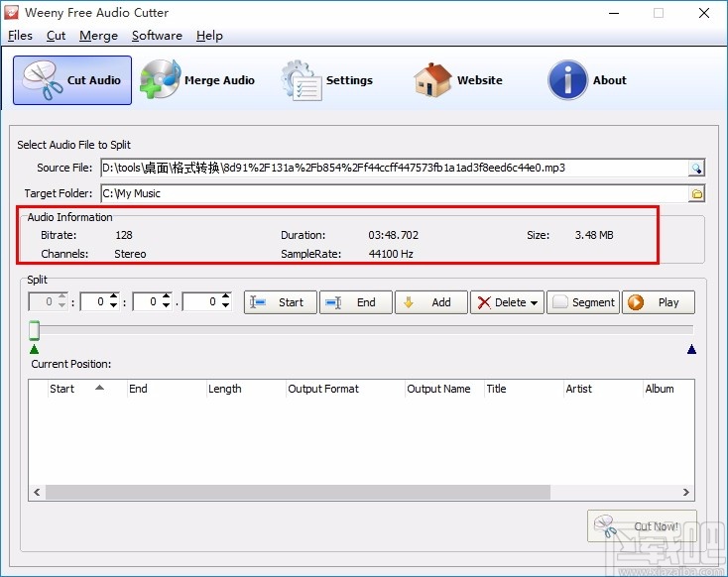Click the End column header

[167, 389]
